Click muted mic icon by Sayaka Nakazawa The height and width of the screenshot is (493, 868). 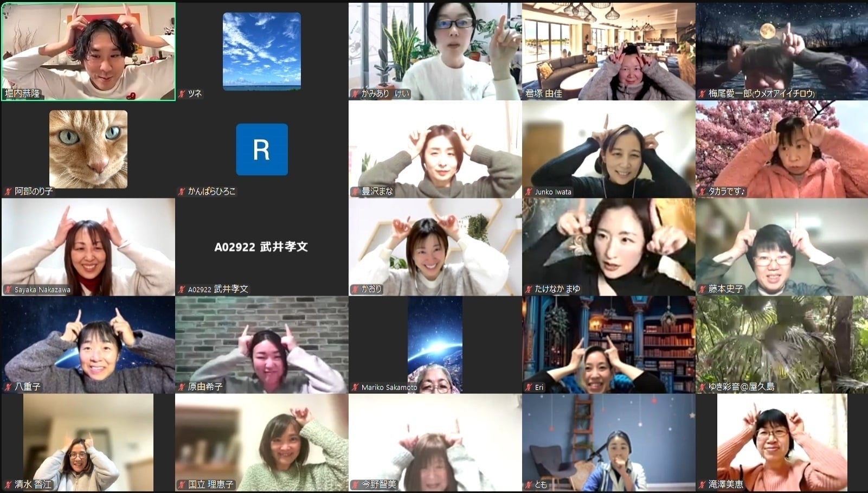click(9, 290)
